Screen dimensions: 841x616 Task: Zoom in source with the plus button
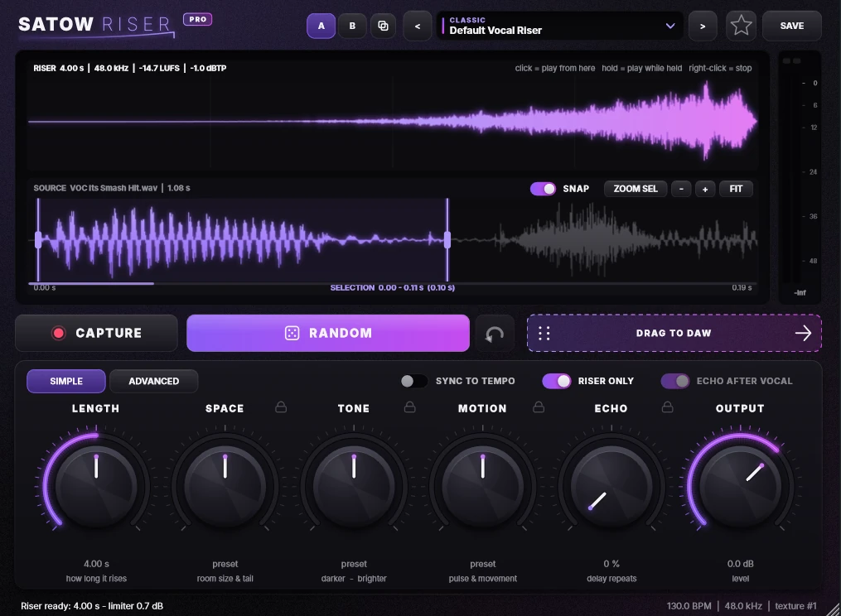click(x=705, y=189)
